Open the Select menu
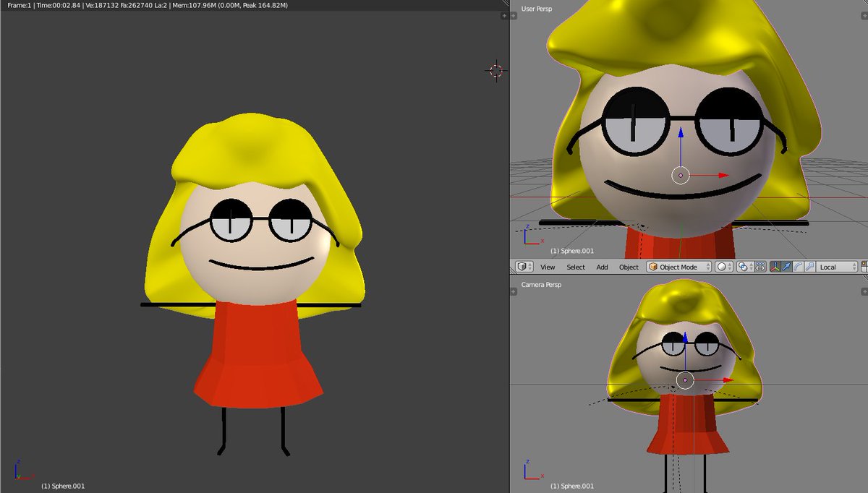The width and height of the screenshot is (868, 493). (576, 267)
